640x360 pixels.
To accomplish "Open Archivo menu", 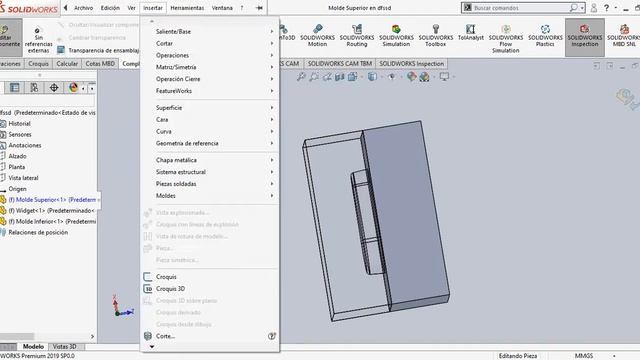I will (83, 8).
